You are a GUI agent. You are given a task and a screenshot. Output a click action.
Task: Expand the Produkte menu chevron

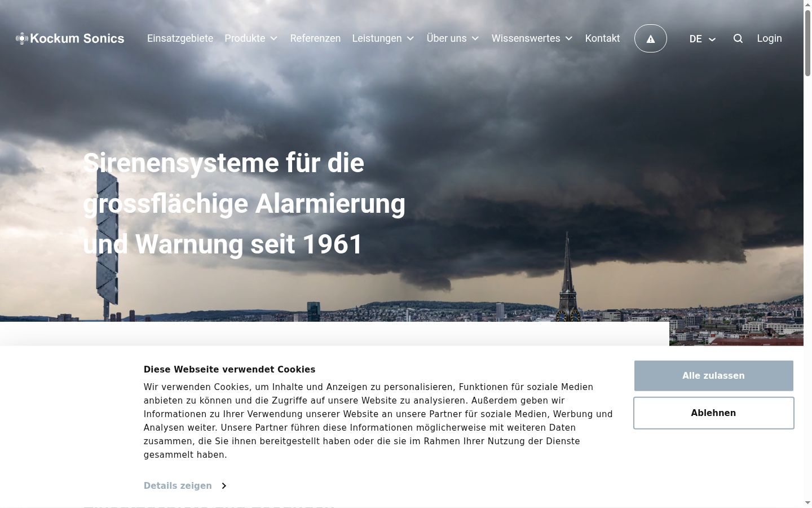[x=274, y=38]
